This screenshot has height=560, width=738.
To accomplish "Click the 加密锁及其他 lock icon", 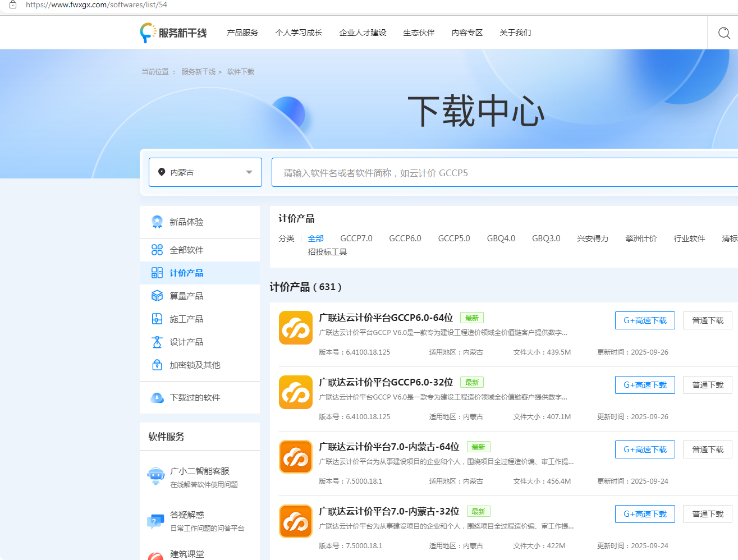I will (x=157, y=365).
